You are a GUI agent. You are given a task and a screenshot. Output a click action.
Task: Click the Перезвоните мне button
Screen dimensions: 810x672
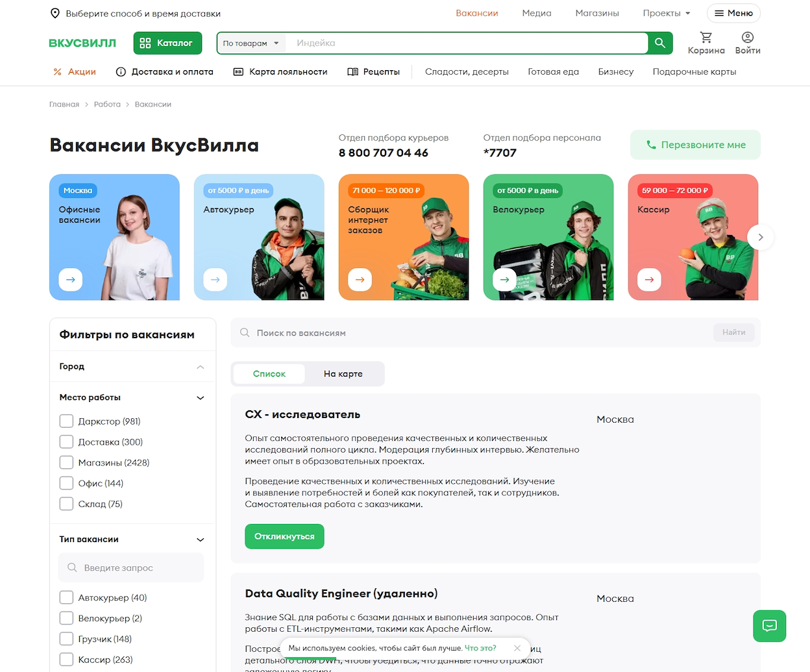click(x=695, y=145)
